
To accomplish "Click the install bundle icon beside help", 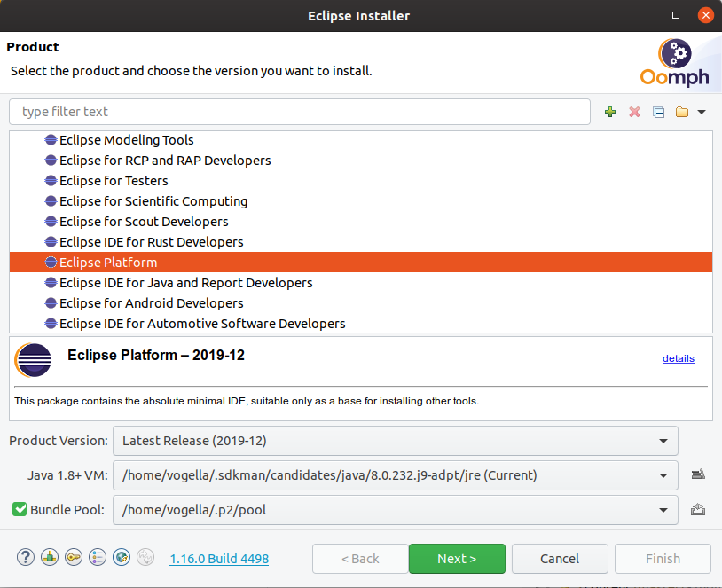I will [x=50, y=557].
